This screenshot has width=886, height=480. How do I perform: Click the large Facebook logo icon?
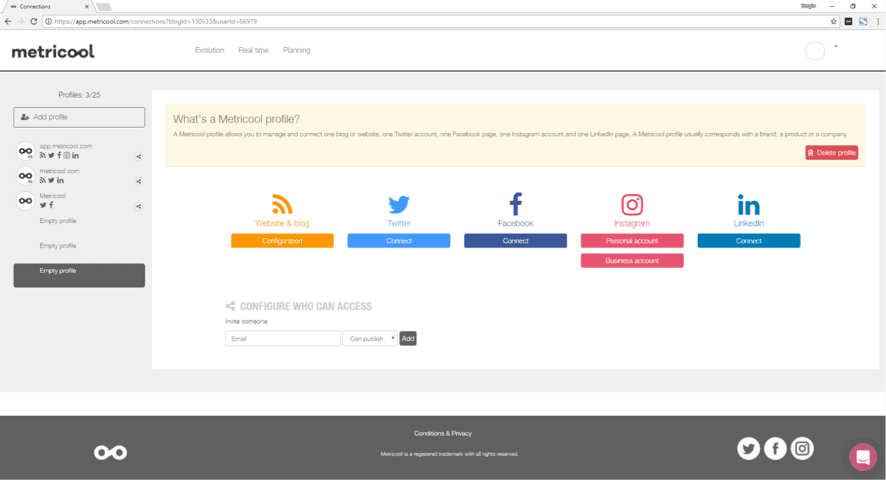click(x=515, y=204)
